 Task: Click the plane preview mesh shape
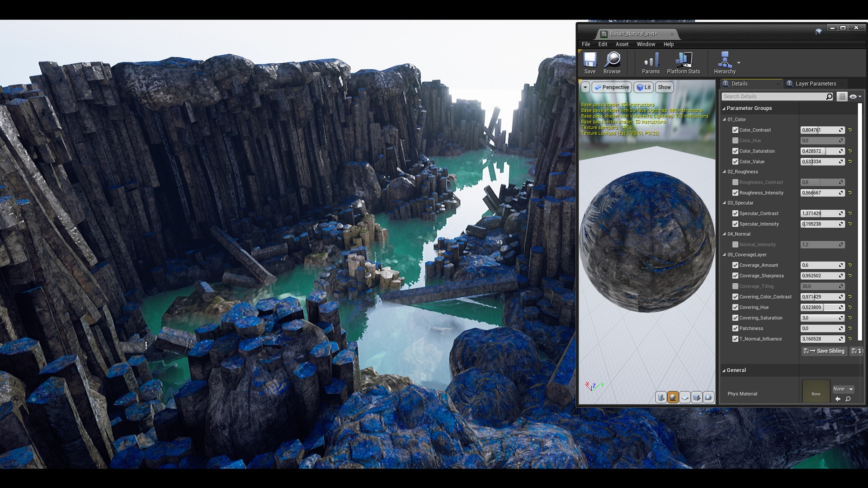684,398
